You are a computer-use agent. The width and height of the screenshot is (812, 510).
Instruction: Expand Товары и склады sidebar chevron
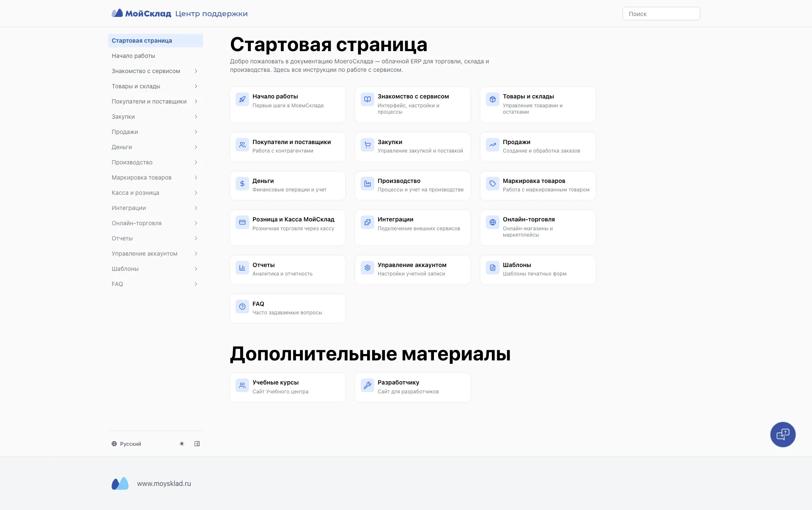point(196,86)
